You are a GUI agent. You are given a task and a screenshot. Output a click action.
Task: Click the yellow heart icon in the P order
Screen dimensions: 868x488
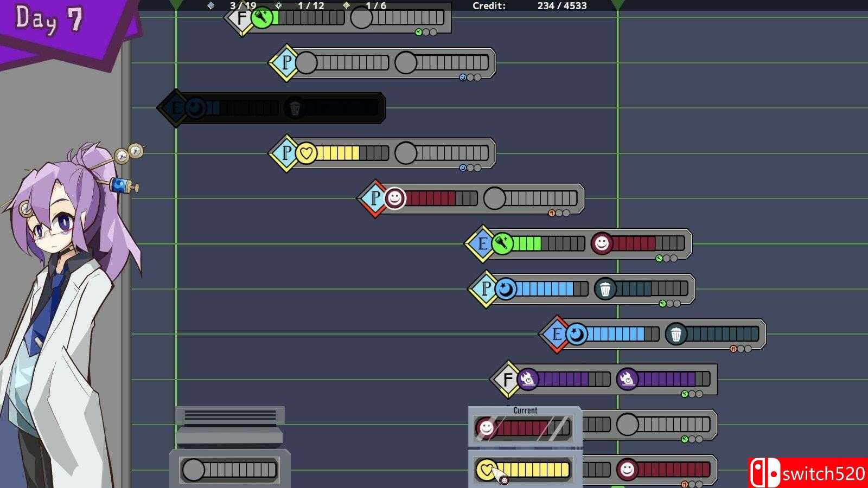click(x=306, y=153)
